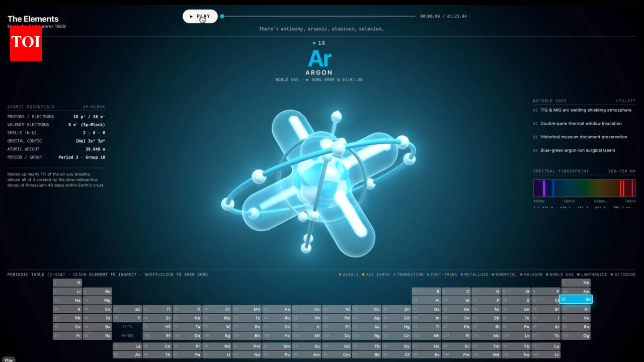Viewport: 644px width, 362px height.
Task: Select Hydrogen (H) in the periodic table
Action: coord(67,283)
